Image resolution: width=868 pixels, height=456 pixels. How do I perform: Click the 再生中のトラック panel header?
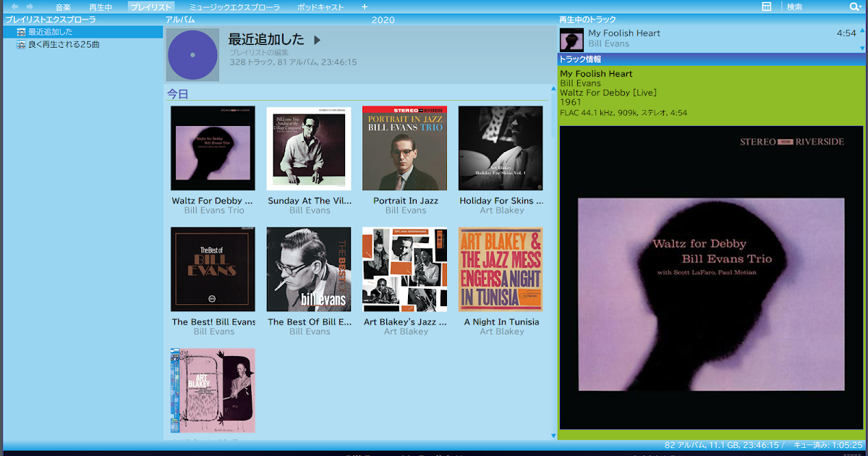pos(711,20)
